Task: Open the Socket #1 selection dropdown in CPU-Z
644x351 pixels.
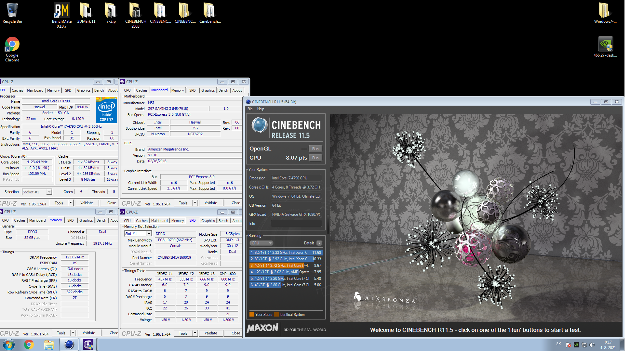Action: [x=37, y=192]
